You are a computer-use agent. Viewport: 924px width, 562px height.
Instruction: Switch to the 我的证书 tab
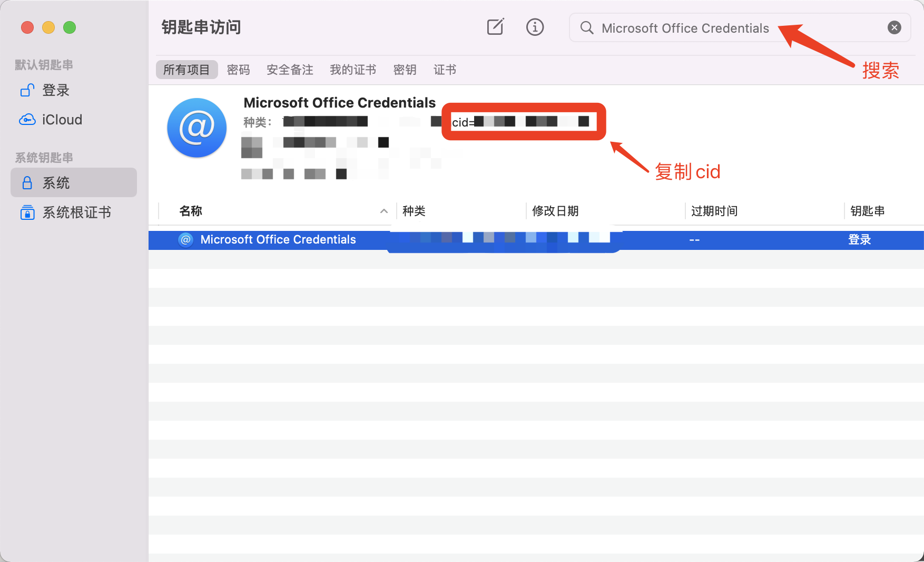pyautogui.click(x=353, y=70)
